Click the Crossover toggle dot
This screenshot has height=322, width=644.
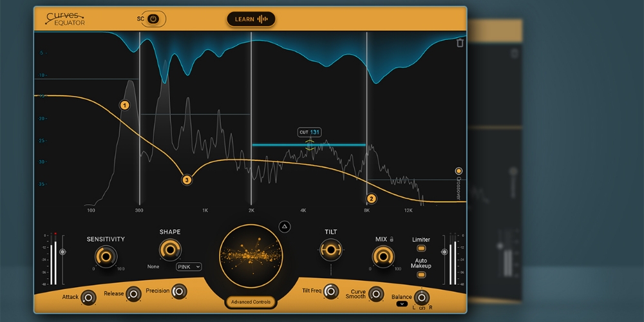(x=459, y=171)
